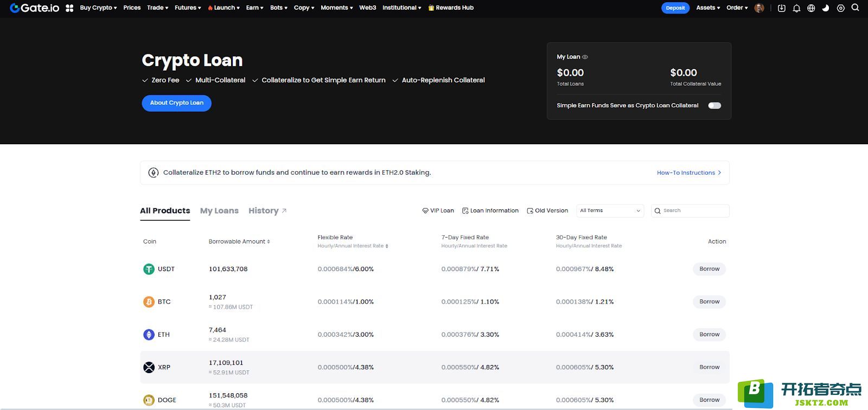The image size is (868, 410).
Task: Expand the Earn dropdown menu
Action: click(x=254, y=8)
